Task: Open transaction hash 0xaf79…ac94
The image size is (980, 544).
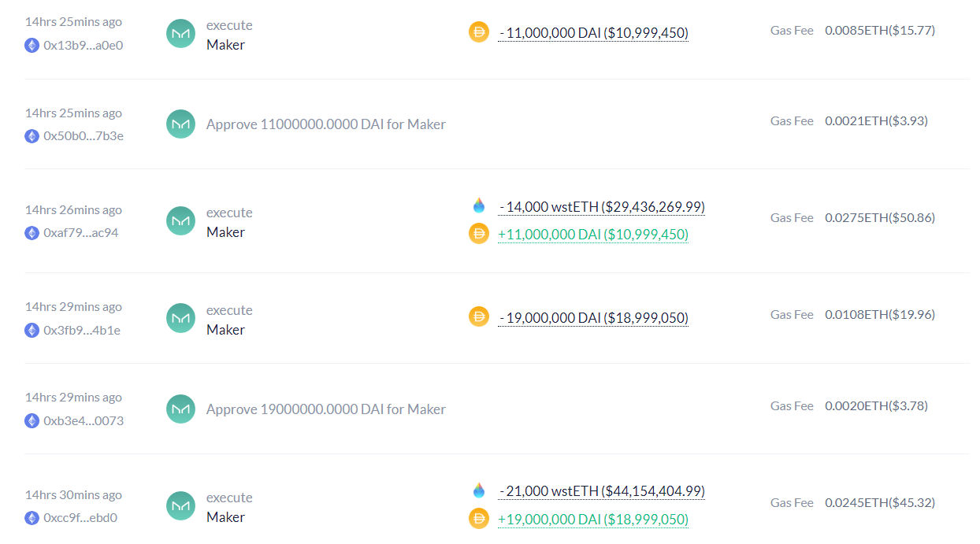Action: pyautogui.click(x=81, y=233)
